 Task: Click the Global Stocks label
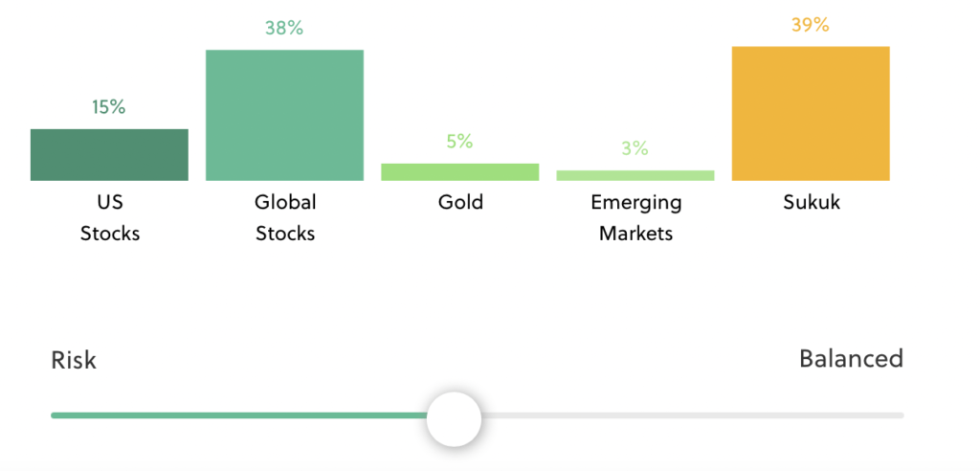(x=285, y=218)
